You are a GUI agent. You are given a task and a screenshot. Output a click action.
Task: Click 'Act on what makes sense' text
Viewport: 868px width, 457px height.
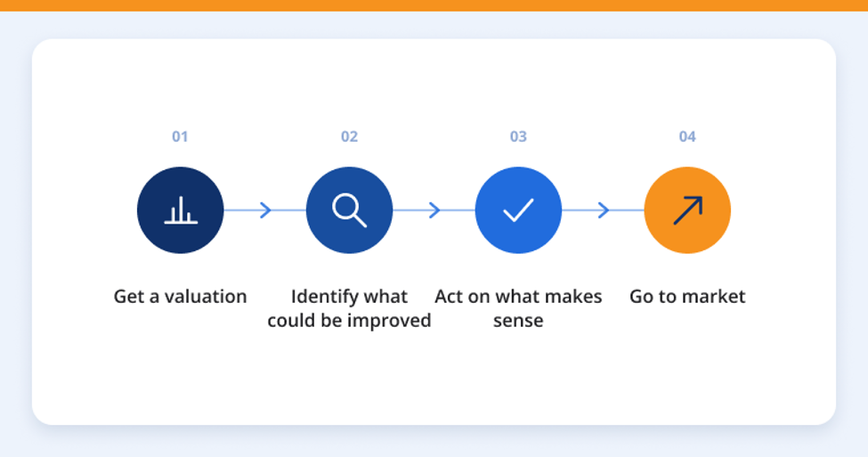pyautogui.click(x=518, y=308)
